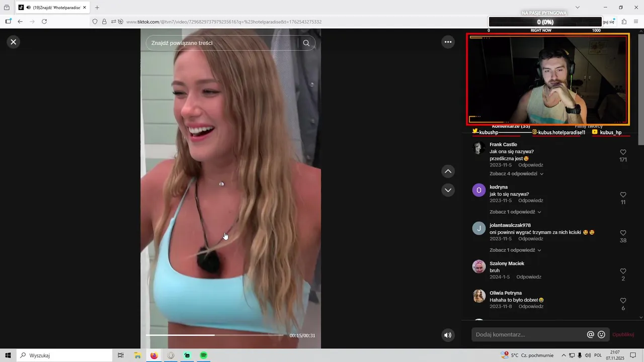Open the Windows Start menu
This screenshot has height=362, width=644.
(x=8, y=355)
